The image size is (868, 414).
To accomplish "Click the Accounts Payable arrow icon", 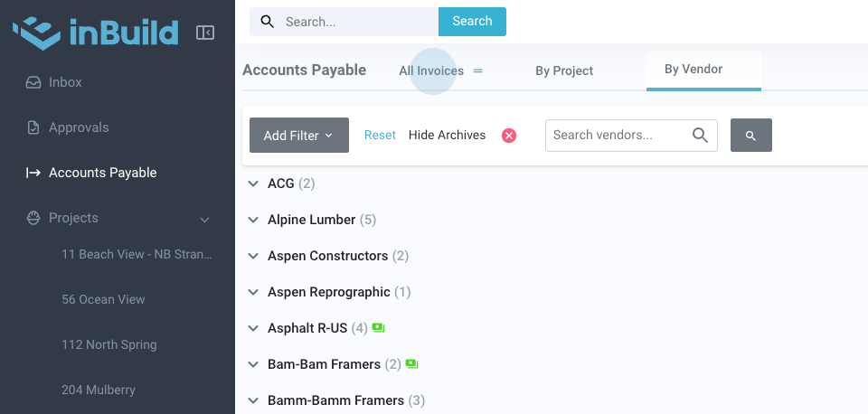I will (x=33, y=173).
